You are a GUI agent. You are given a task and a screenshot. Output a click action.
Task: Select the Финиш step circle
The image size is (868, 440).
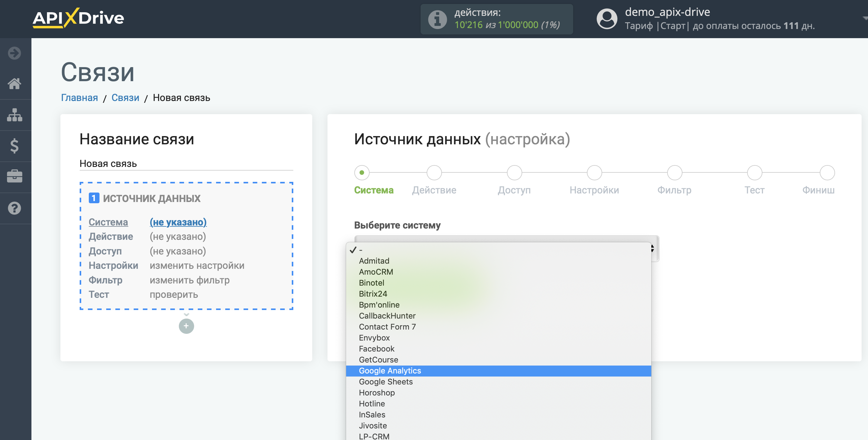(827, 172)
